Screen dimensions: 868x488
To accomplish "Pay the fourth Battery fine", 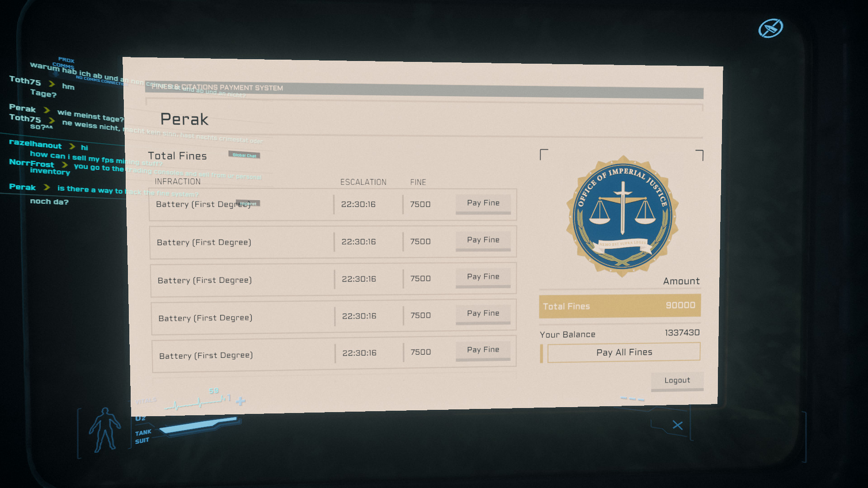I will tap(483, 314).
